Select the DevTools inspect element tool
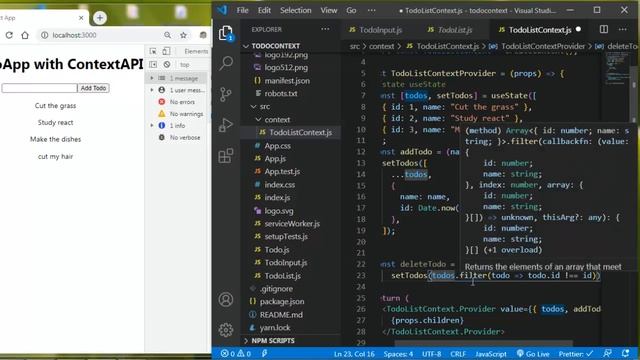This screenshot has height=360, width=640. coord(153,51)
